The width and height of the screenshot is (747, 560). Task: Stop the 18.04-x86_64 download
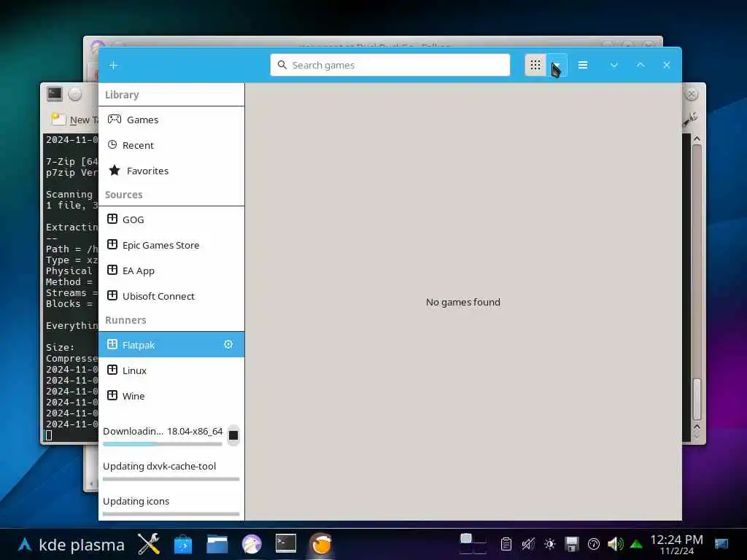coord(233,435)
